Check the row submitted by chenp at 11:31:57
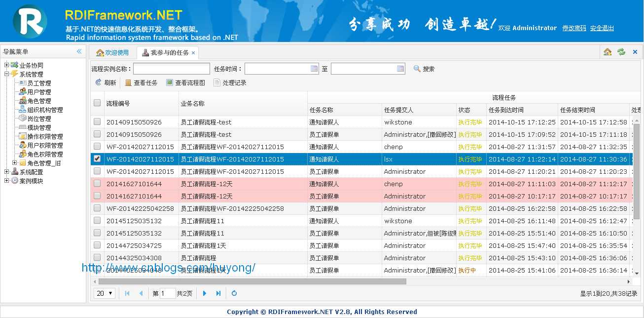Image resolution: width=644 pixels, height=318 pixels. click(97, 146)
